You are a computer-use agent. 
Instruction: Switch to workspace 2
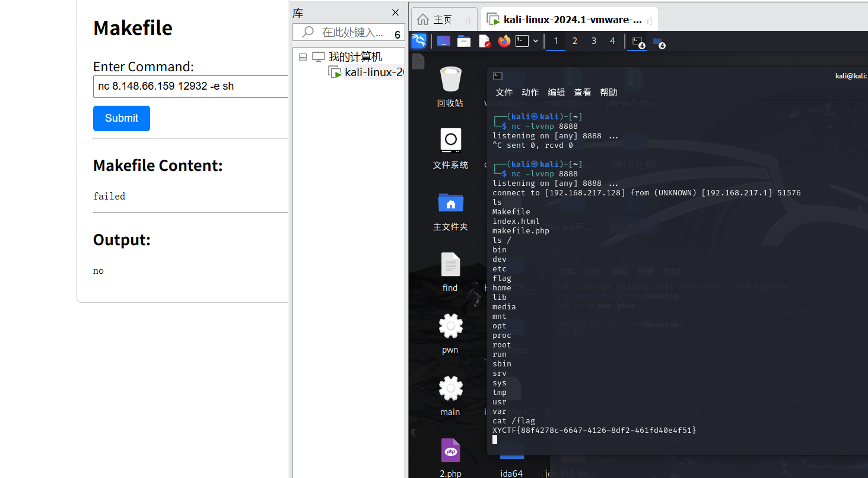(575, 41)
